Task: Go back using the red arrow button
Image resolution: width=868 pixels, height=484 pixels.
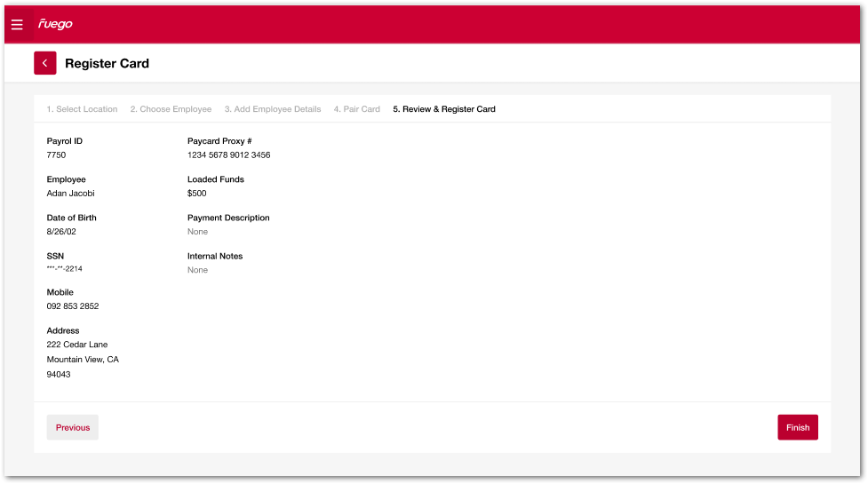Action: 44,63
